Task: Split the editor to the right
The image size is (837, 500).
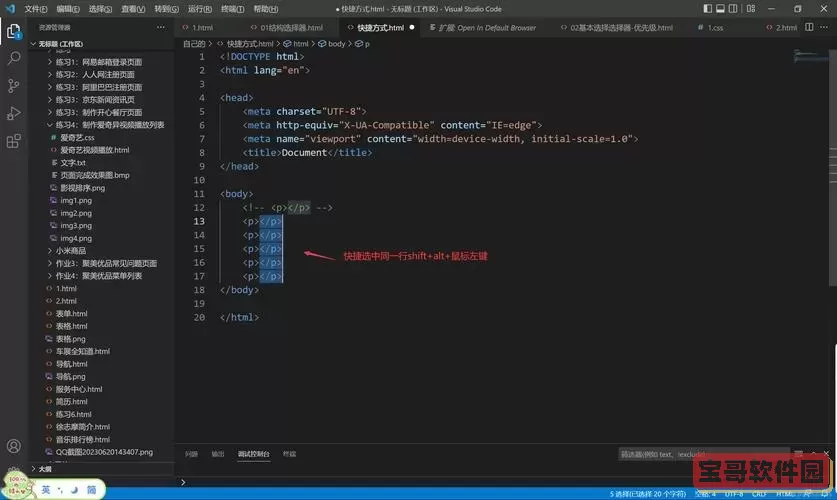Action: (809, 27)
